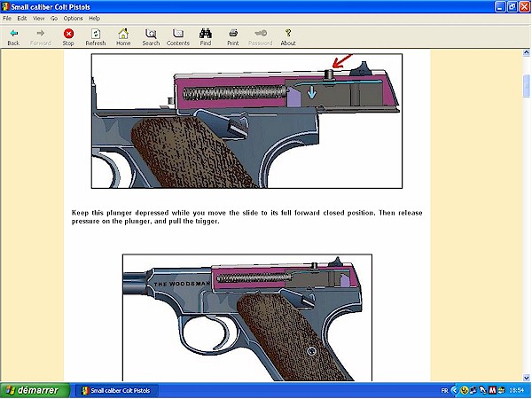This screenshot has width=532, height=399.
Task: Open the Help menu
Action: click(x=94, y=19)
